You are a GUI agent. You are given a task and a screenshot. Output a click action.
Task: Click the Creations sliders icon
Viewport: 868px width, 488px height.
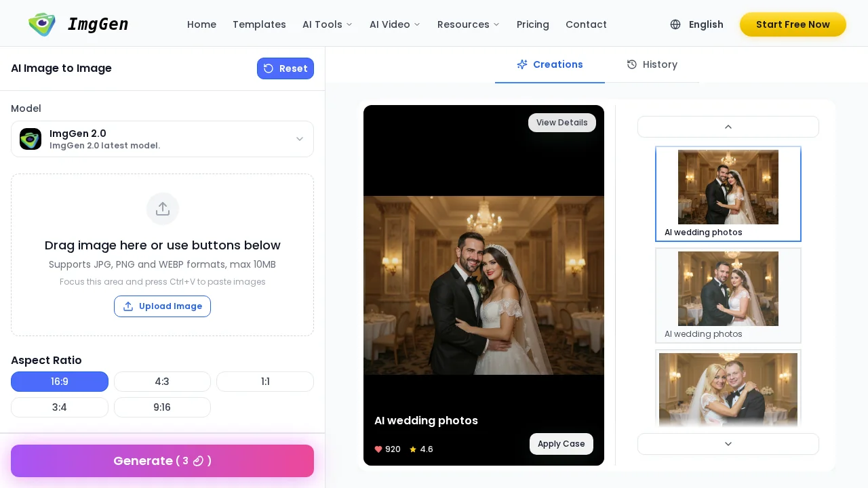click(522, 64)
